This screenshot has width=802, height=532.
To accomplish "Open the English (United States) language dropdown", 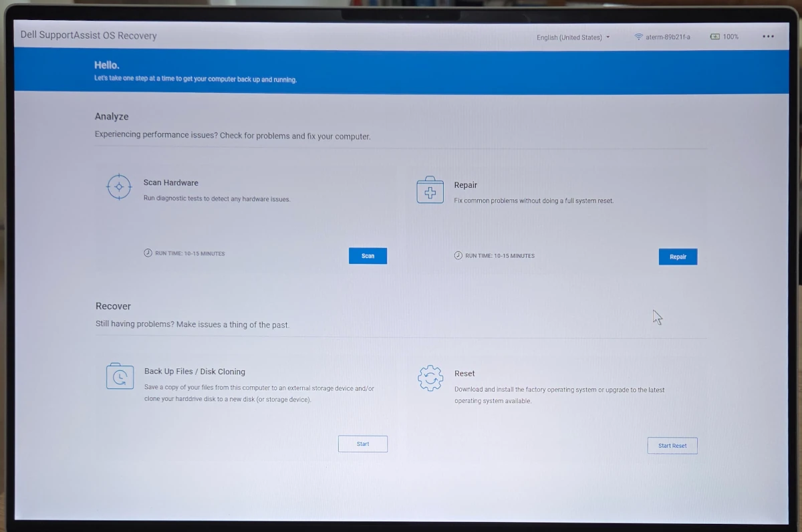I will coord(573,37).
